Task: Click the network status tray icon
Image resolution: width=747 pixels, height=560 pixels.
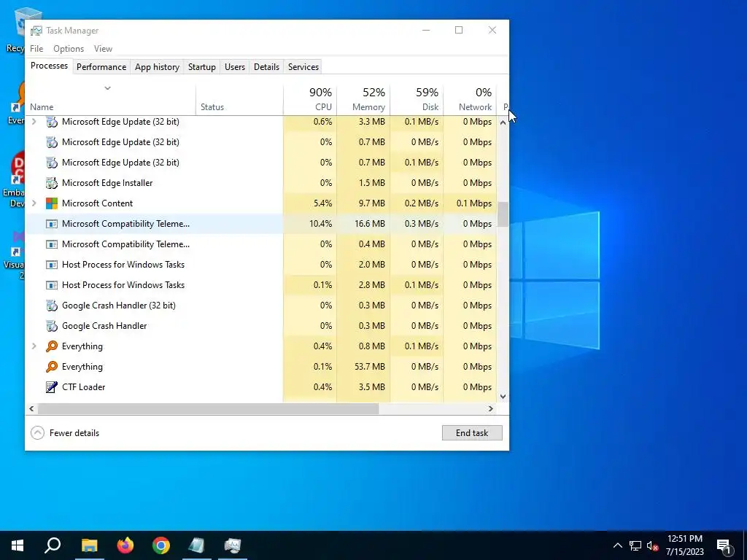Action: pyautogui.click(x=635, y=545)
